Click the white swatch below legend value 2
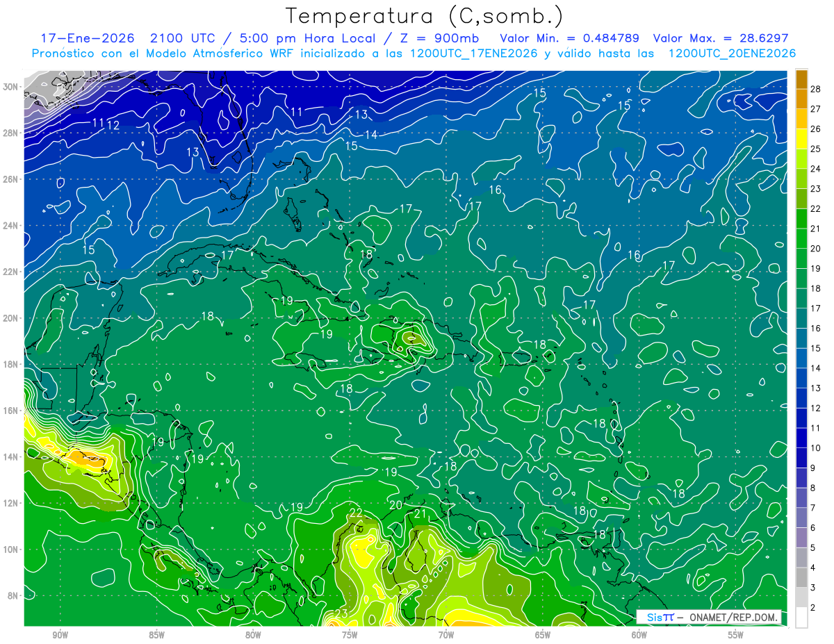This screenshot has width=834, height=644. pyautogui.click(x=801, y=618)
